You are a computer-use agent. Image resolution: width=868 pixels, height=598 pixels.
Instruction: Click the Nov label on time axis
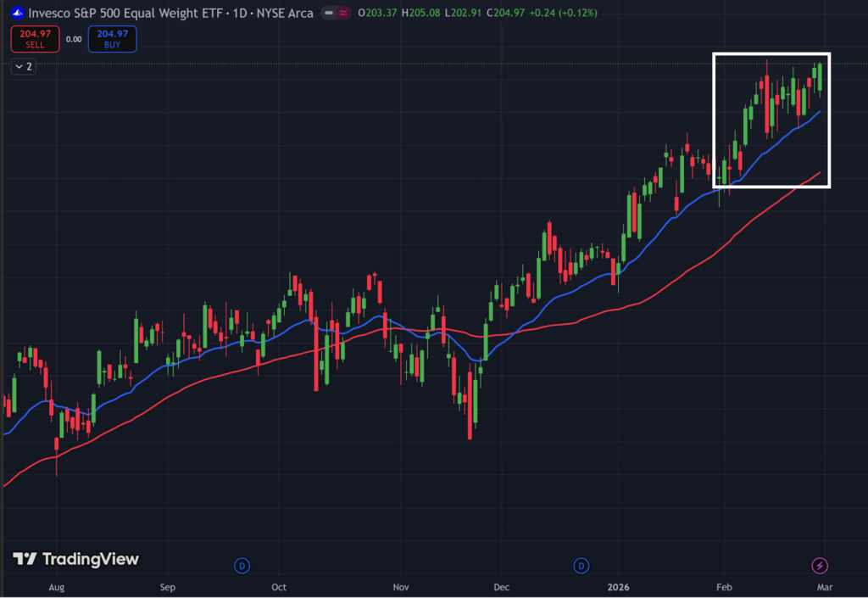tap(402, 586)
